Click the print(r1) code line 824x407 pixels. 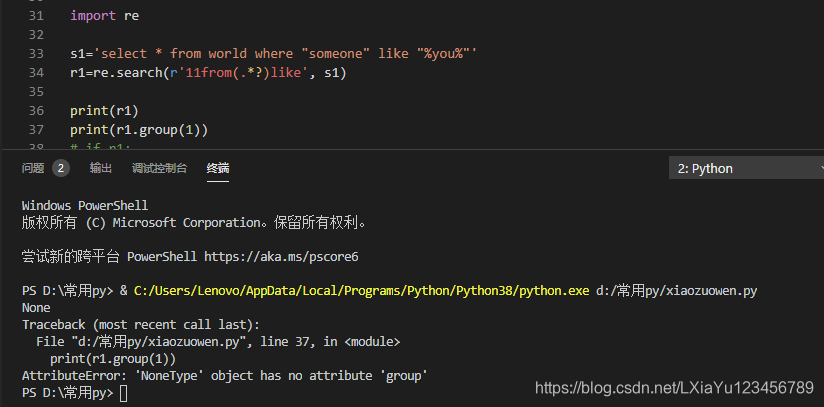[105, 110]
